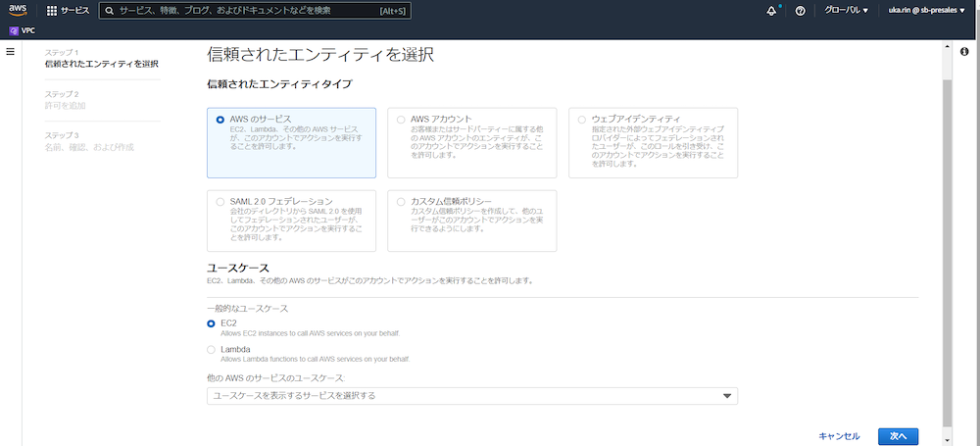
Task: Open the help question mark icon
Action: (x=801, y=11)
